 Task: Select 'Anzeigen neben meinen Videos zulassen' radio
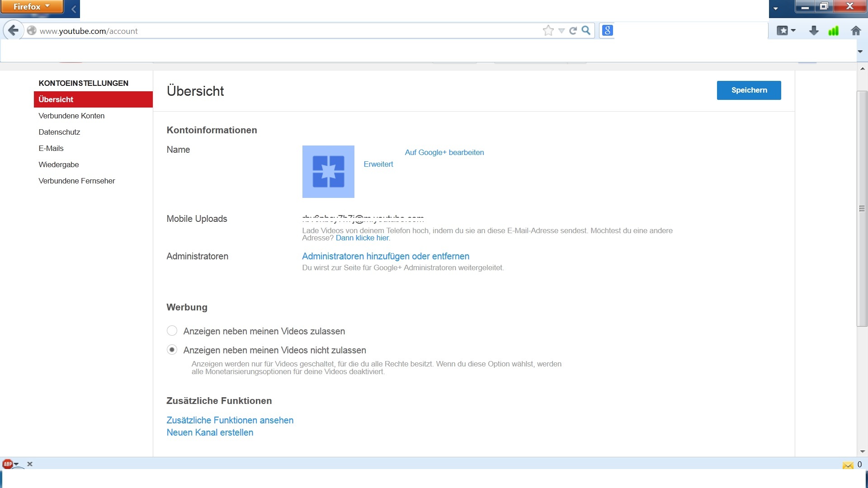click(x=172, y=331)
